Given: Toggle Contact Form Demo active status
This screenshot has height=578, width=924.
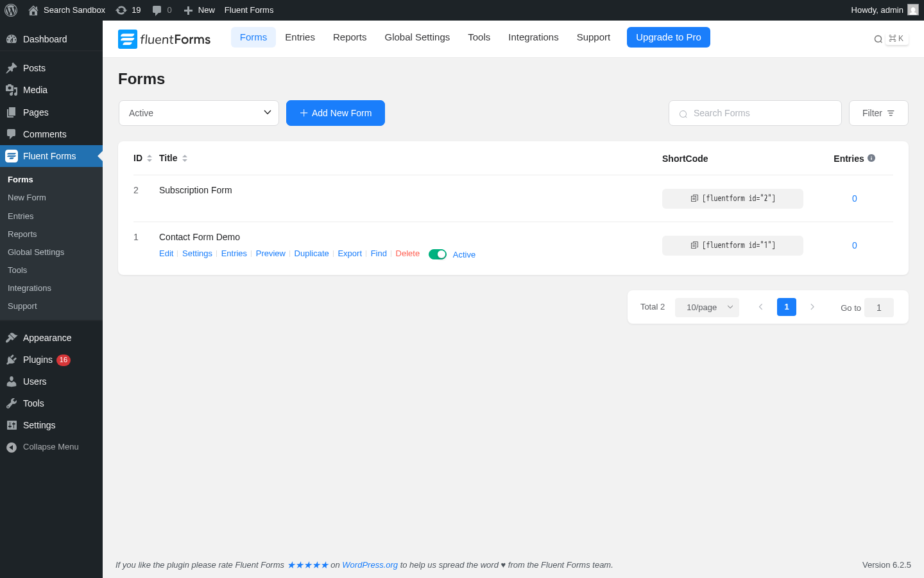Looking at the screenshot, I should pyautogui.click(x=438, y=254).
